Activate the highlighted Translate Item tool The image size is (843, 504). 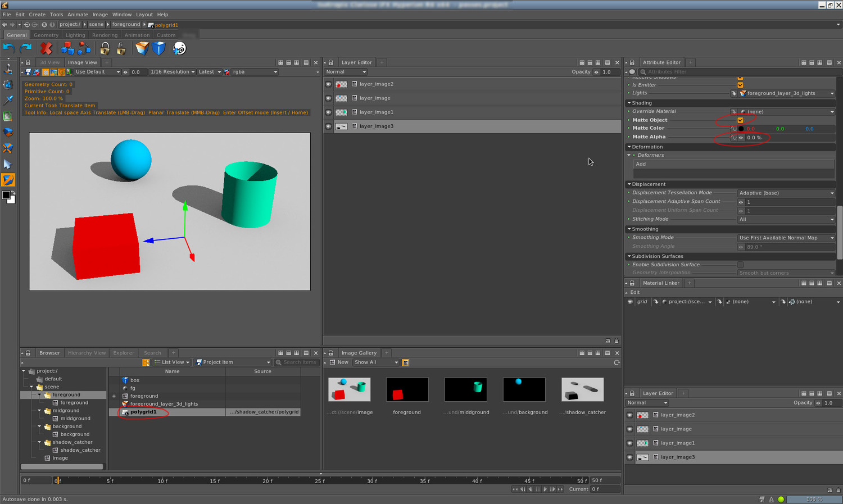(x=8, y=180)
